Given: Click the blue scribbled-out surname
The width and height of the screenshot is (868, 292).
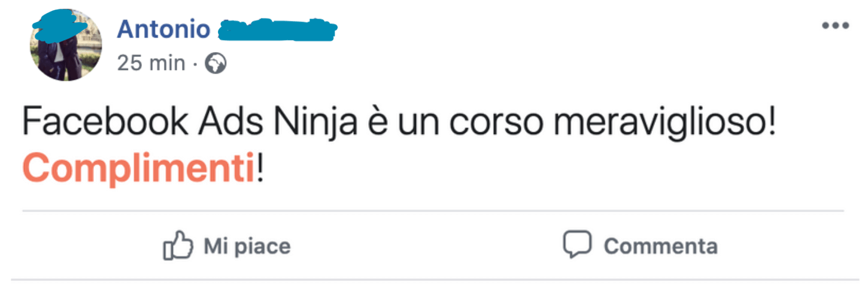Looking at the screenshot, I should (x=278, y=30).
